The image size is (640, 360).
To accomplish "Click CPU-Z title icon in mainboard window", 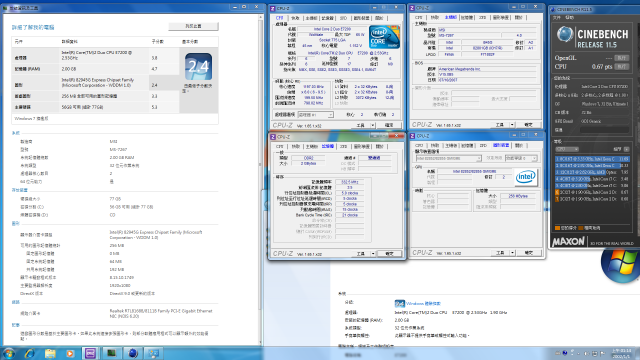I will click(412, 8).
